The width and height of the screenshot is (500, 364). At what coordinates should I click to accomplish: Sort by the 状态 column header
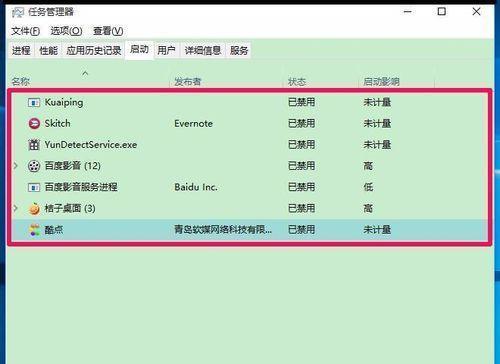[x=297, y=81]
